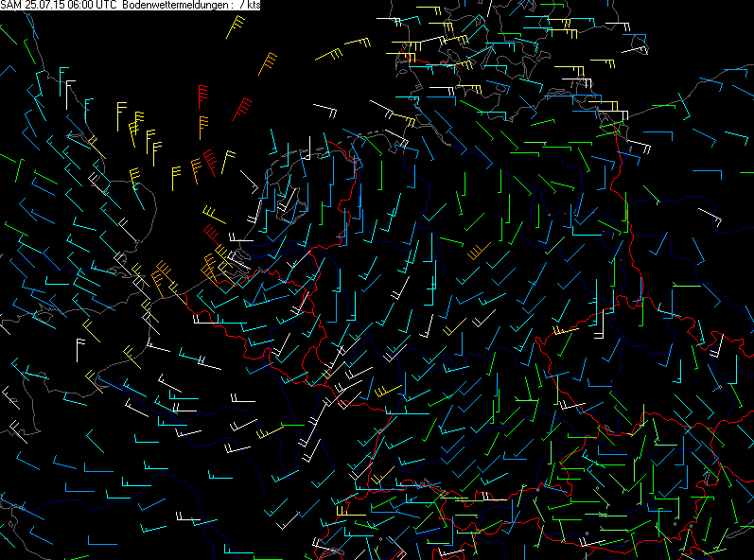Select the white wind barb off the Dutch coast
The height and width of the screenshot is (560, 754).
tap(249, 183)
